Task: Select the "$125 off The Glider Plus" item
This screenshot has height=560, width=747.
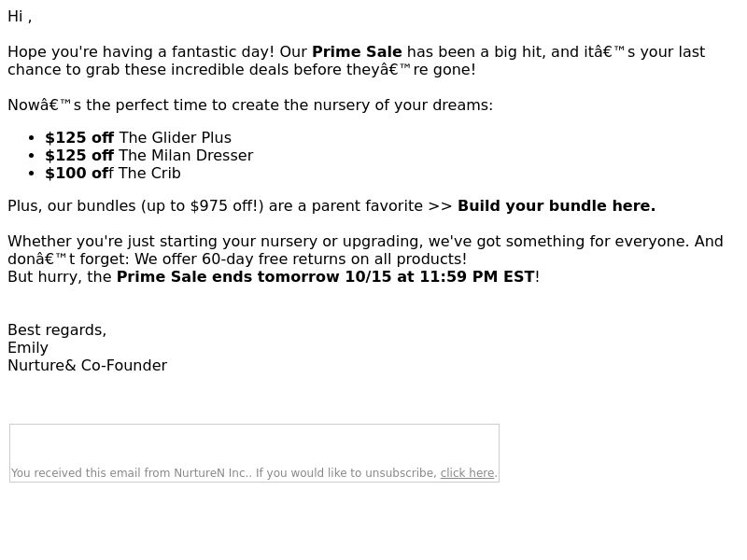Action: tap(138, 137)
